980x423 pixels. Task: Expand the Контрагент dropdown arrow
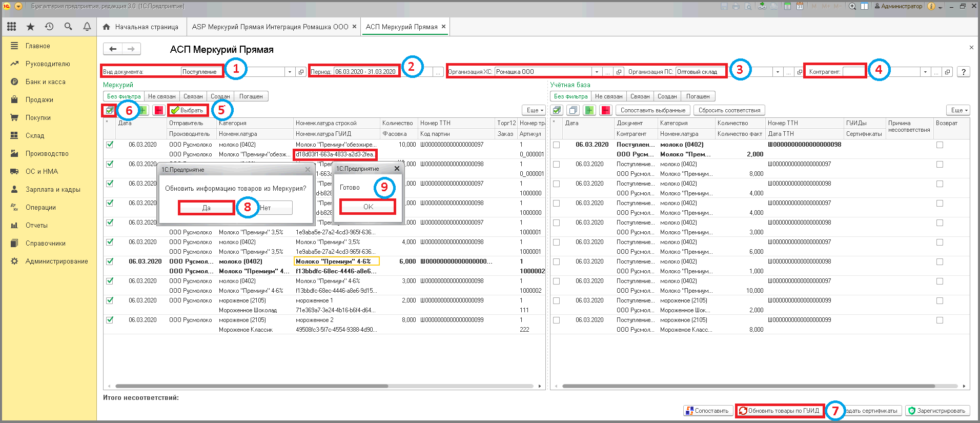click(x=925, y=72)
